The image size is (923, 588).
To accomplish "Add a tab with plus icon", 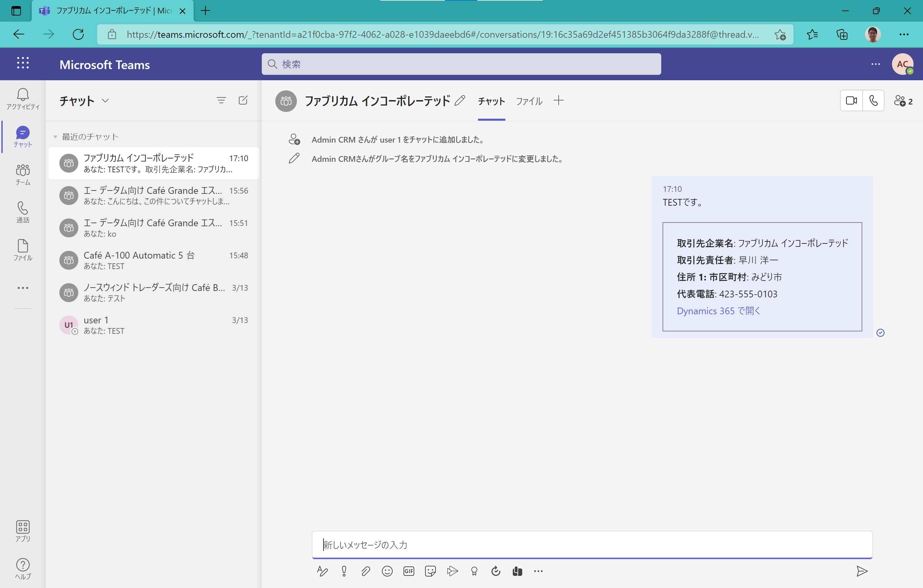I will (x=558, y=101).
